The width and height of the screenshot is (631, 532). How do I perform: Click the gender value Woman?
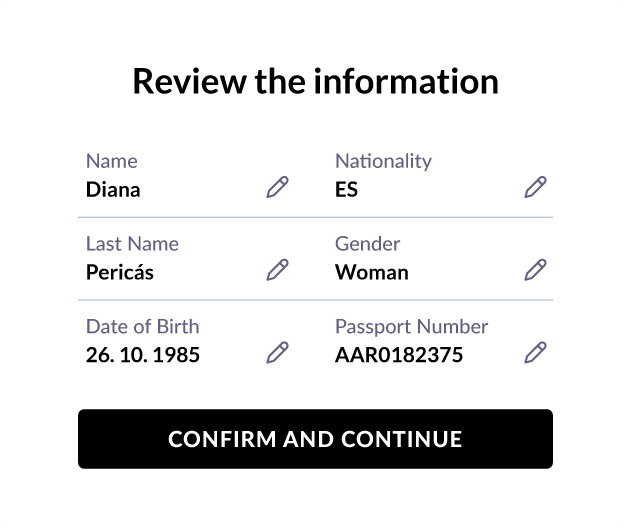pos(372,272)
